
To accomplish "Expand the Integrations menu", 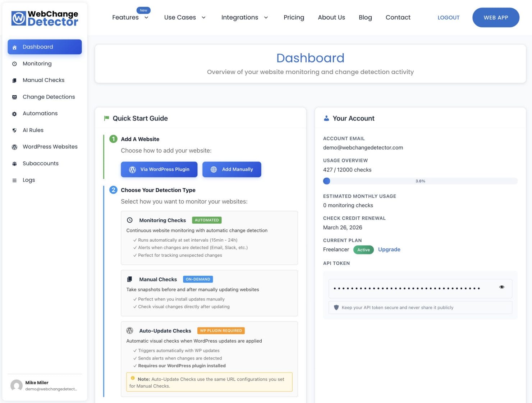I will click(x=244, y=17).
